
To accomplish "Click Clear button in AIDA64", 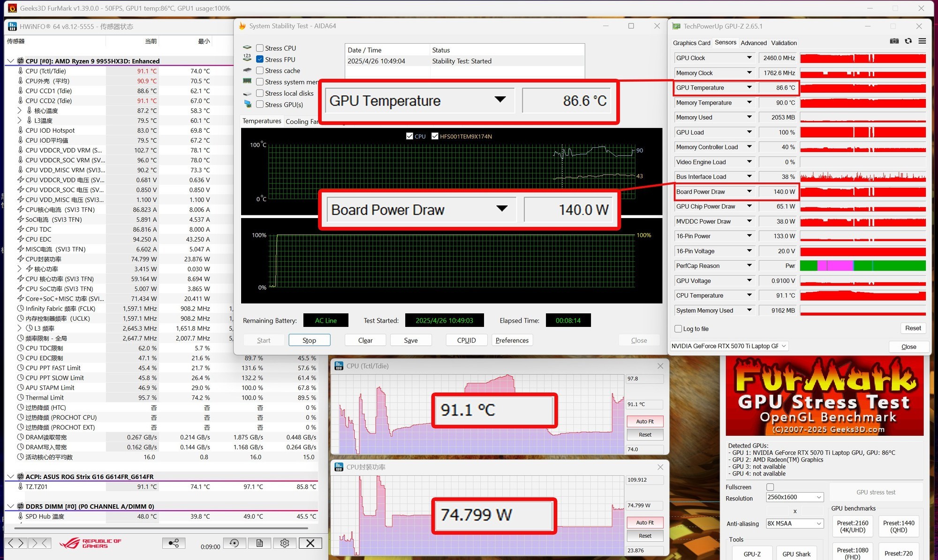I will 365,340.
